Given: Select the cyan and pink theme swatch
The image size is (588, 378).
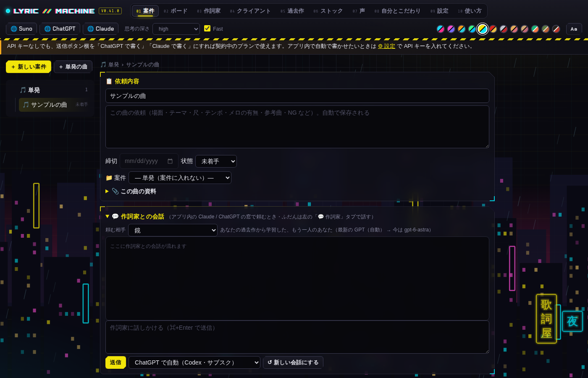Looking at the screenshot, I should point(441,29).
